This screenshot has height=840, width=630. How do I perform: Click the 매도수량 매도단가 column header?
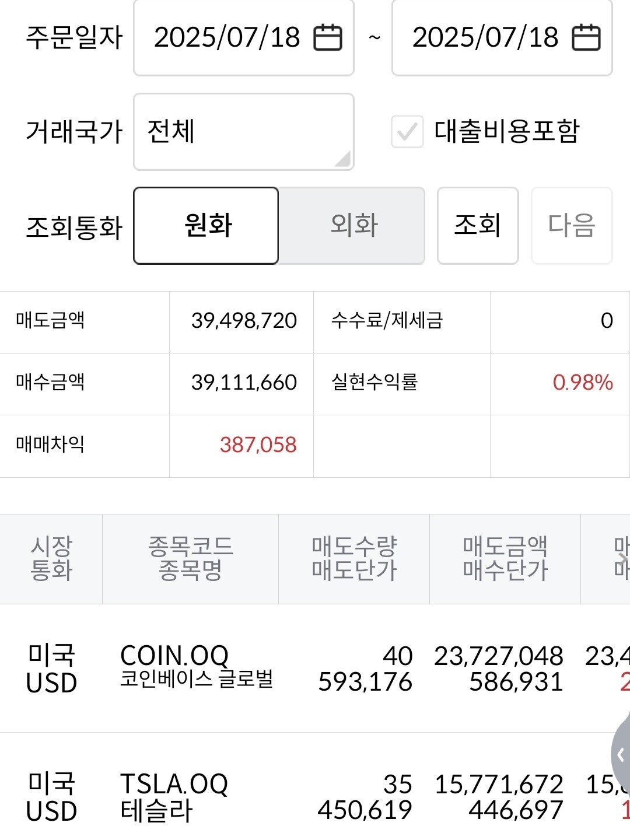click(354, 559)
